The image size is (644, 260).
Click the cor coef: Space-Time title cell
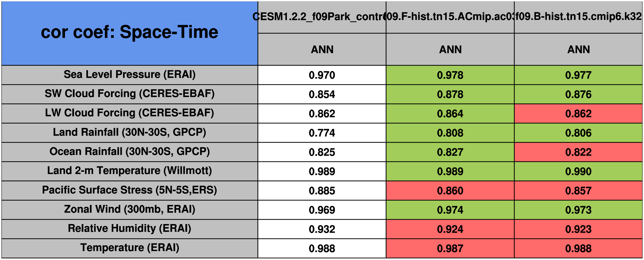tap(130, 32)
